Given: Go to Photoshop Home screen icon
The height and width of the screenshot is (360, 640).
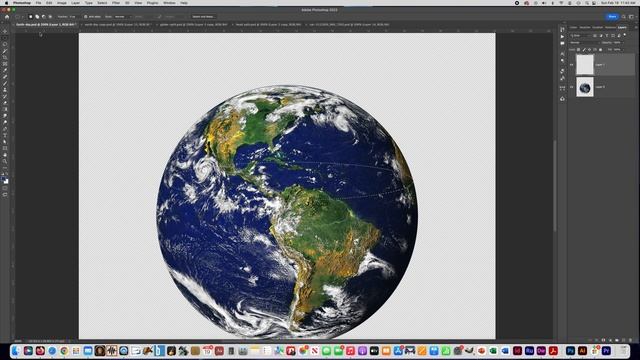Looking at the screenshot, I should pos(7,17).
